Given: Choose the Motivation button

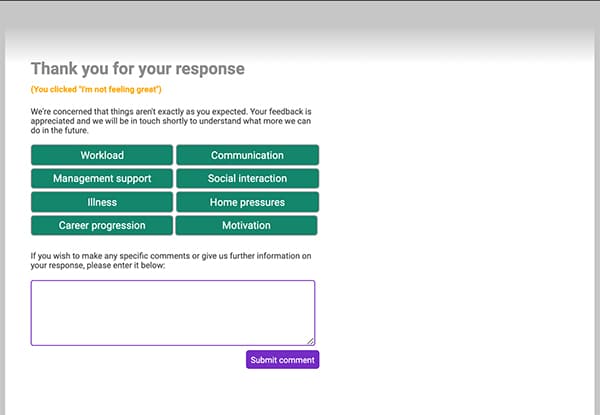Looking at the screenshot, I should pyautogui.click(x=246, y=225).
